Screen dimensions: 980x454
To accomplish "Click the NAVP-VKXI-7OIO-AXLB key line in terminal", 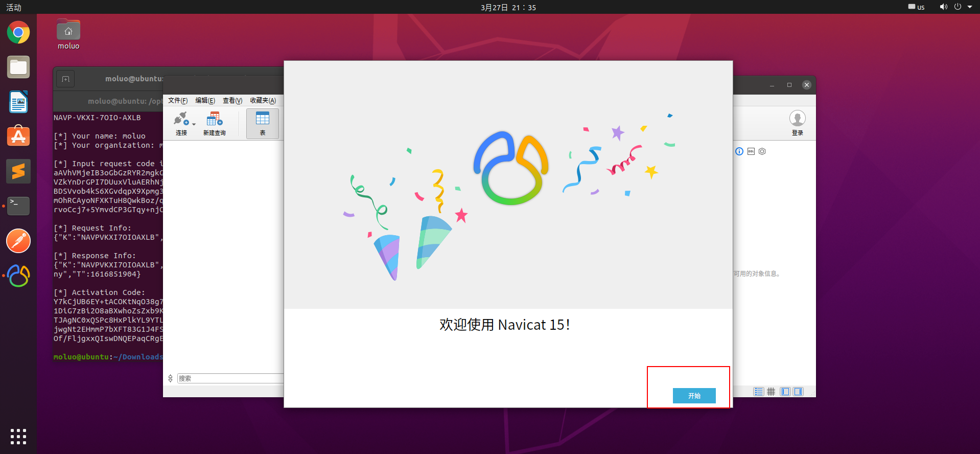I will 97,118.
